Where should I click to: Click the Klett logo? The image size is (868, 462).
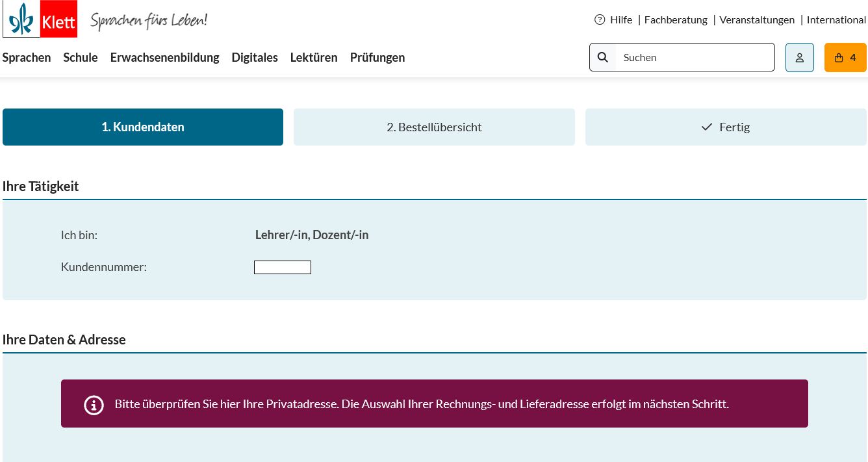(40, 19)
